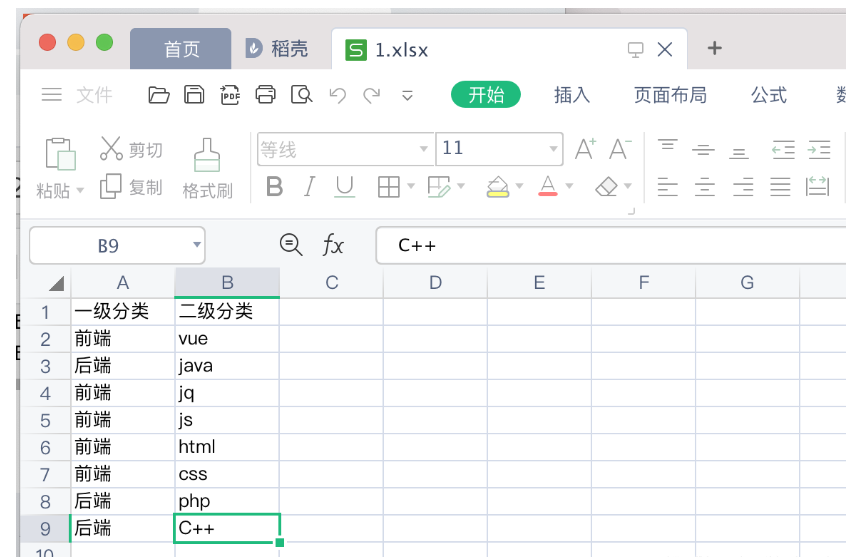The height and width of the screenshot is (557, 859).
Task: Apply the yellow fill color
Action: point(497,187)
